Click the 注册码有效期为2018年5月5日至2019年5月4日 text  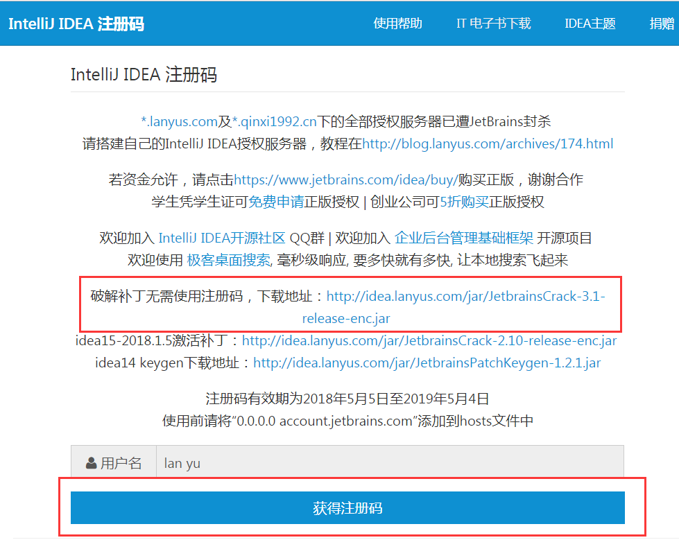[x=347, y=399]
